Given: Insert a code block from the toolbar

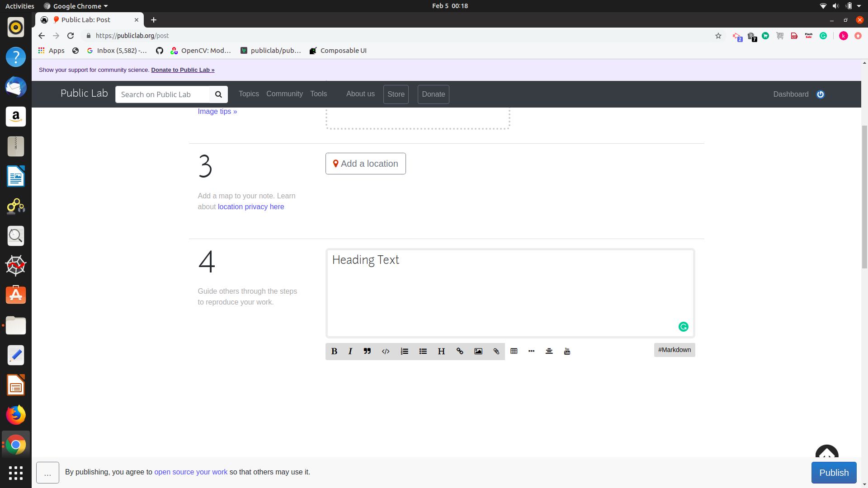Looking at the screenshot, I should click(386, 351).
